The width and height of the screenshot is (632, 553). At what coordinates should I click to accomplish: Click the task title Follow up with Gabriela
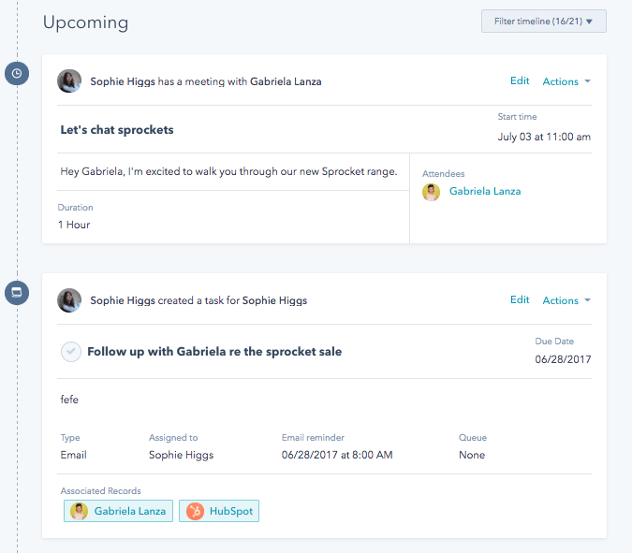tap(214, 352)
